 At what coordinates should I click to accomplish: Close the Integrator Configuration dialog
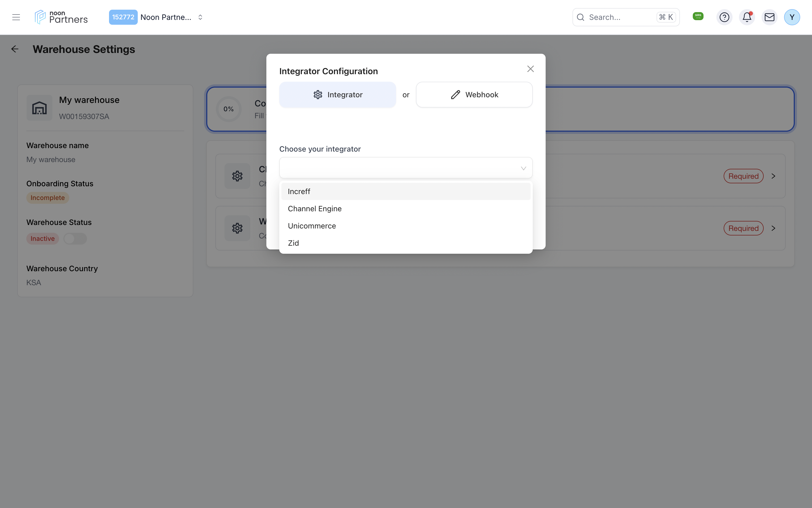pyautogui.click(x=531, y=69)
